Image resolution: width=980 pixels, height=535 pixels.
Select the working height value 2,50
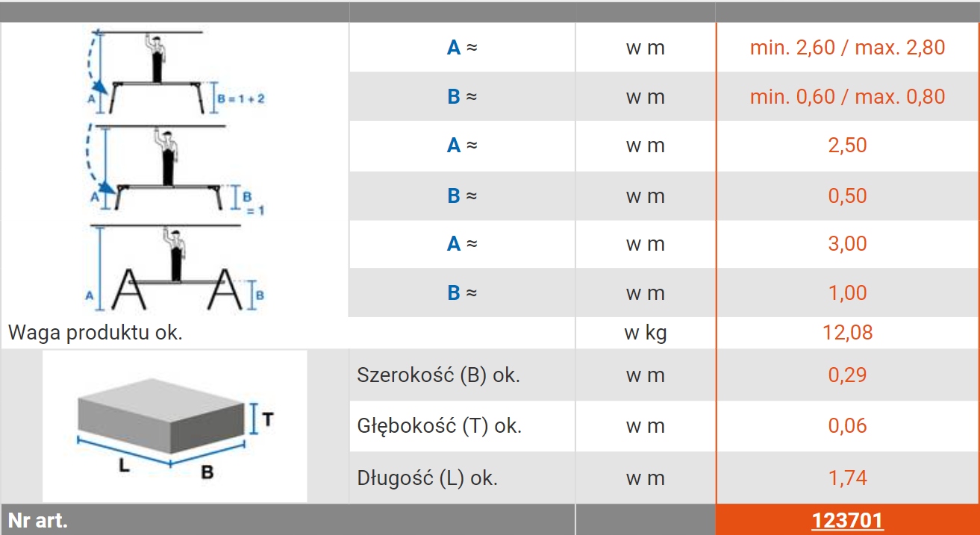click(847, 145)
